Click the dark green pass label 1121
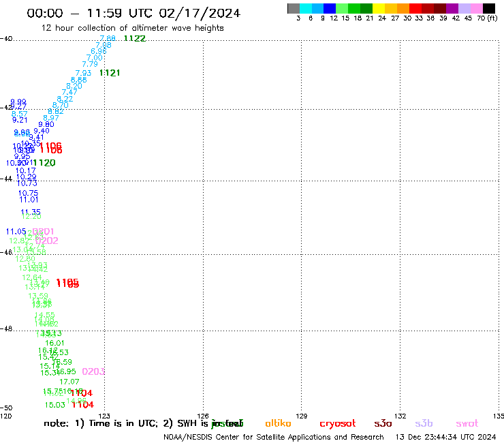 pos(110,73)
